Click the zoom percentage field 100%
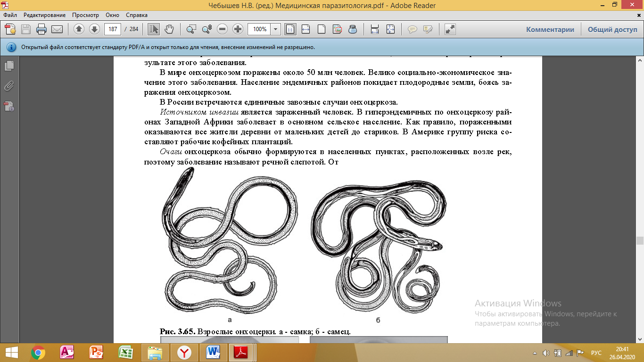Image resolution: width=644 pixels, height=362 pixels. 259,29
